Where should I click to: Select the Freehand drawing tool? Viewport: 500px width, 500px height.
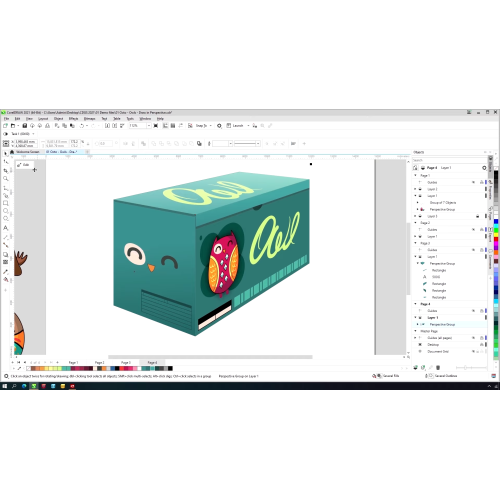click(6, 188)
